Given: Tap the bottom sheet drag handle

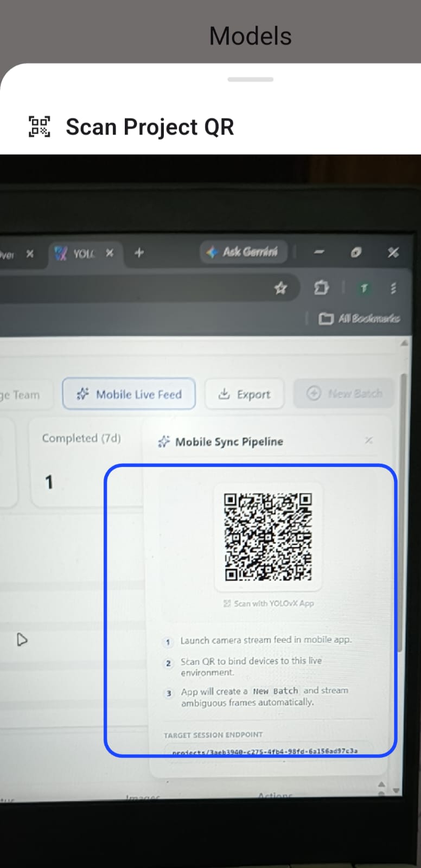Looking at the screenshot, I should (251, 79).
